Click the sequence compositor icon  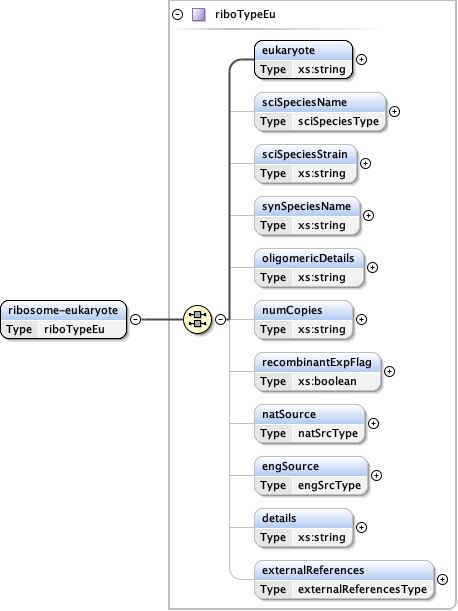198,319
